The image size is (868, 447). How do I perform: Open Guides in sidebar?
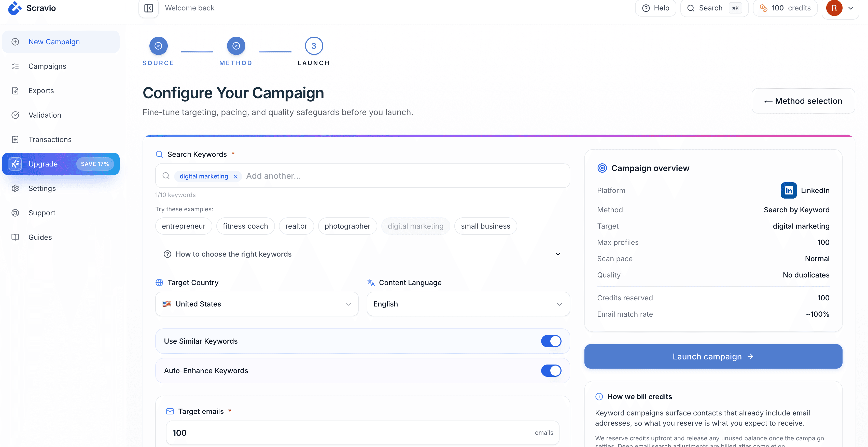(x=61, y=237)
